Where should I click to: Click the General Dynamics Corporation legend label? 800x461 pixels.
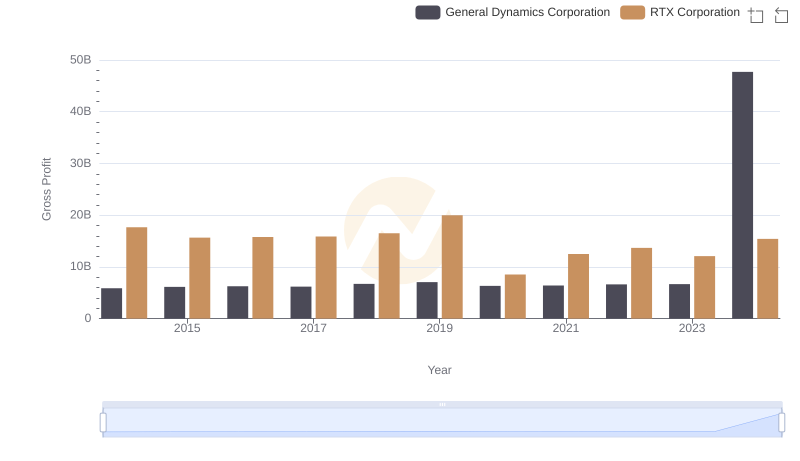(x=527, y=12)
